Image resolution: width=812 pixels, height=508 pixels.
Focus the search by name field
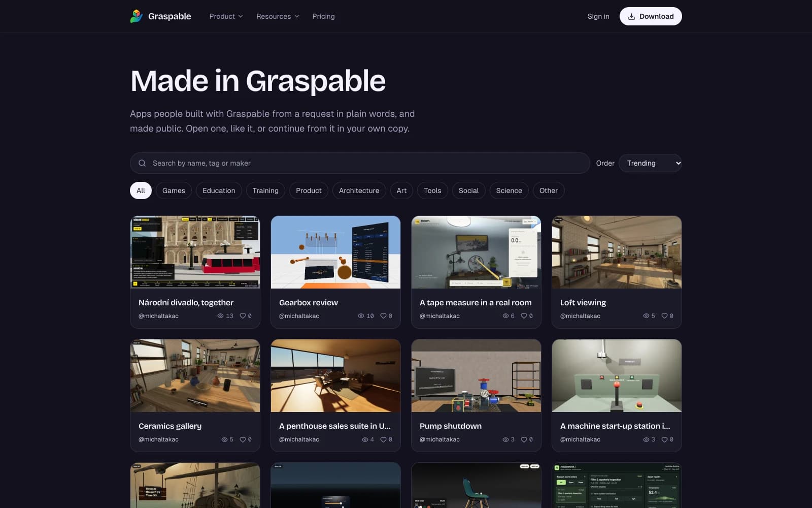[x=360, y=163]
